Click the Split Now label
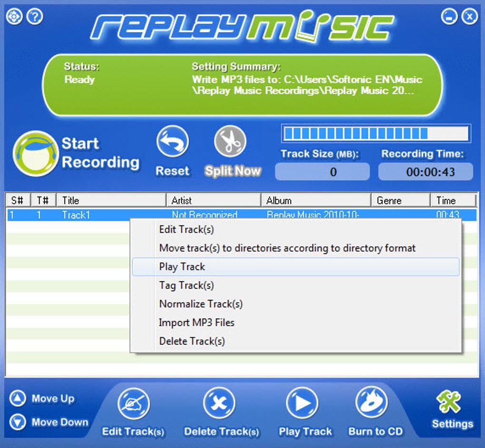The height and width of the screenshot is (448, 485). (233, 171)
